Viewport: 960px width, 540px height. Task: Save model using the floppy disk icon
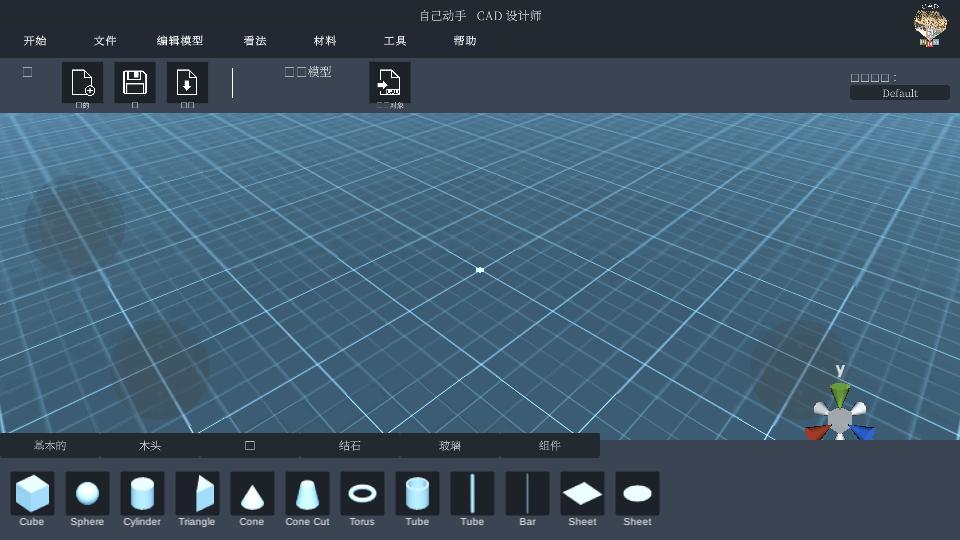(135, 82)
